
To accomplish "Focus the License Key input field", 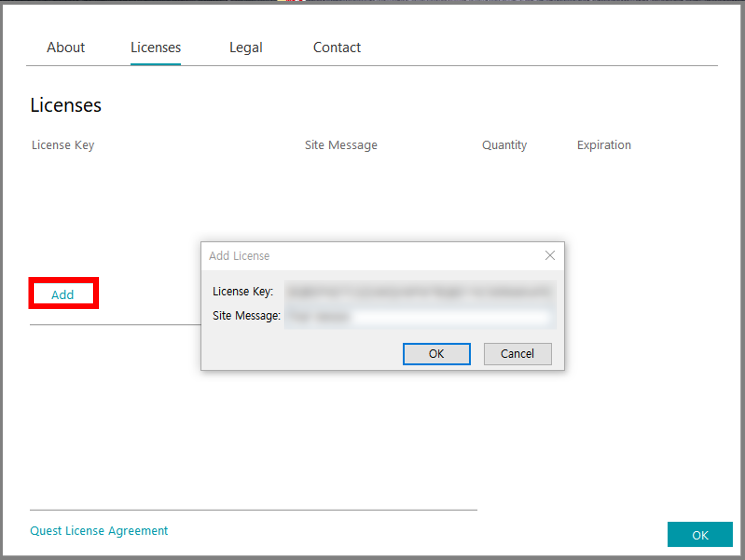I will tap(420, 292).
